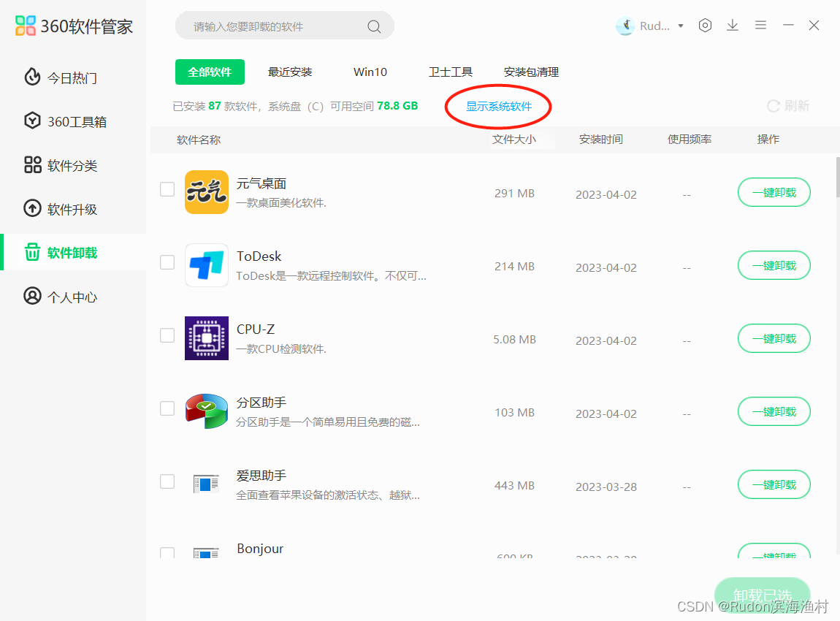Switch to the 最近安装 tab
840x621 pixels.
click(290, 72)
